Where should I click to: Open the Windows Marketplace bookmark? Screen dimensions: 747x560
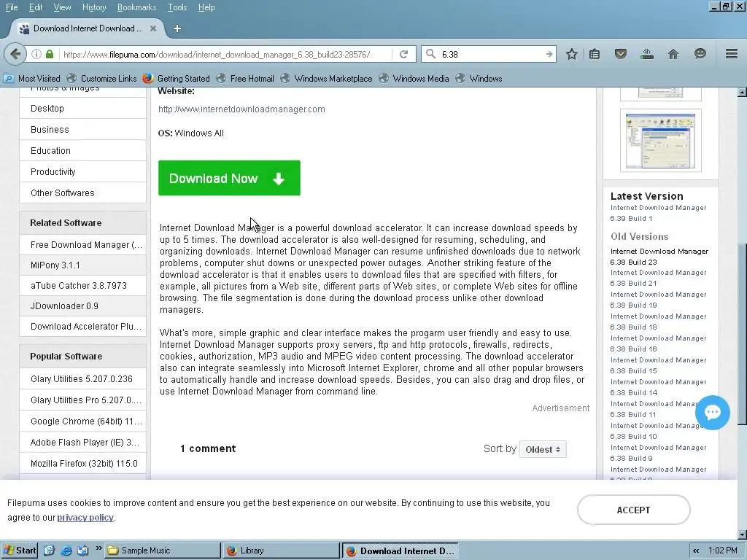click(x=326, y=79)
